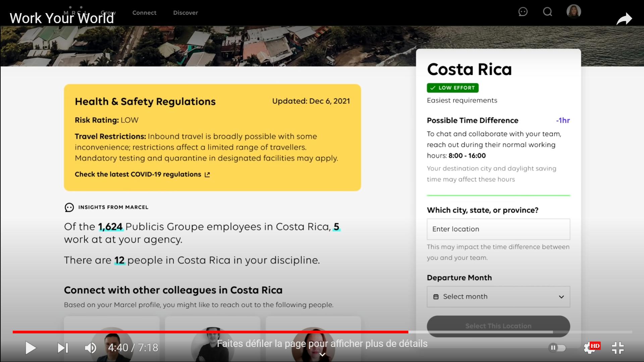Click the Costa Rica heading
The image size is (644, 362).
click(469, 69)
